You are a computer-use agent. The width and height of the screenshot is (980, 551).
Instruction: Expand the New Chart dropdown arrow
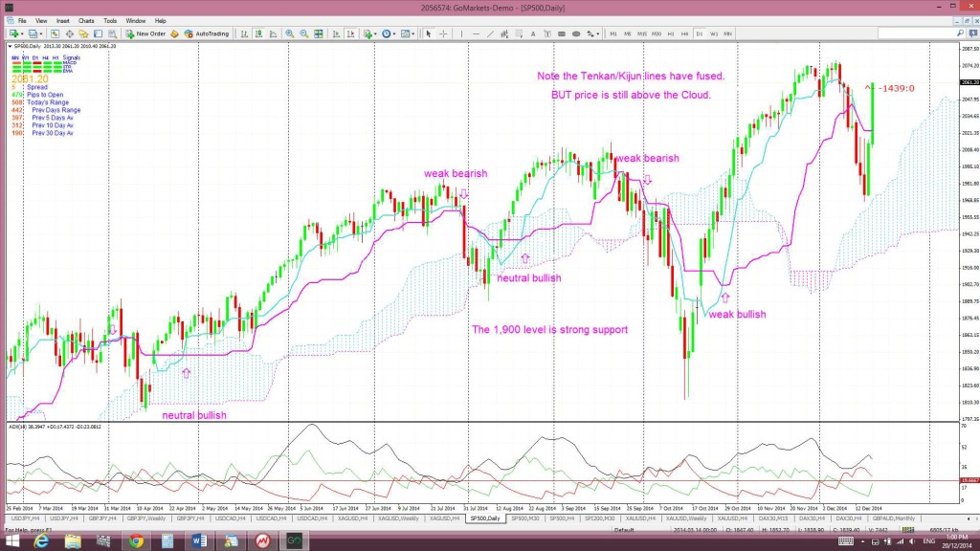(x=23, y=33)
